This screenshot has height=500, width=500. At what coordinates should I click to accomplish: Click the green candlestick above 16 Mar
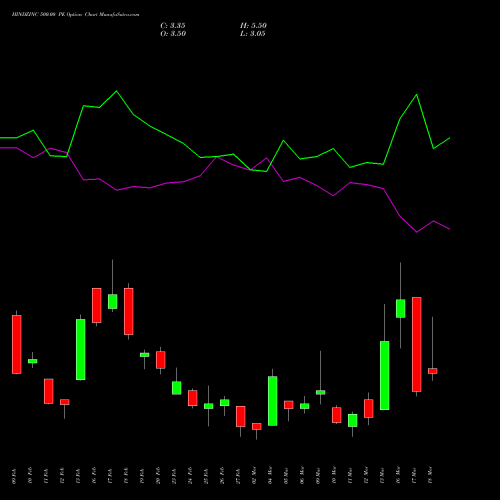pyautogui.click(x=401, y=308)
